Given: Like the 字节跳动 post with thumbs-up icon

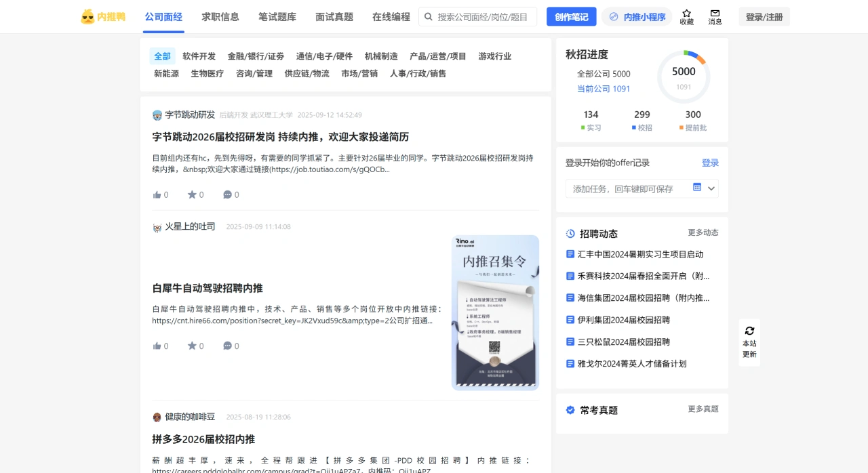Looking at the screenshot, I should tap(157, 194).
